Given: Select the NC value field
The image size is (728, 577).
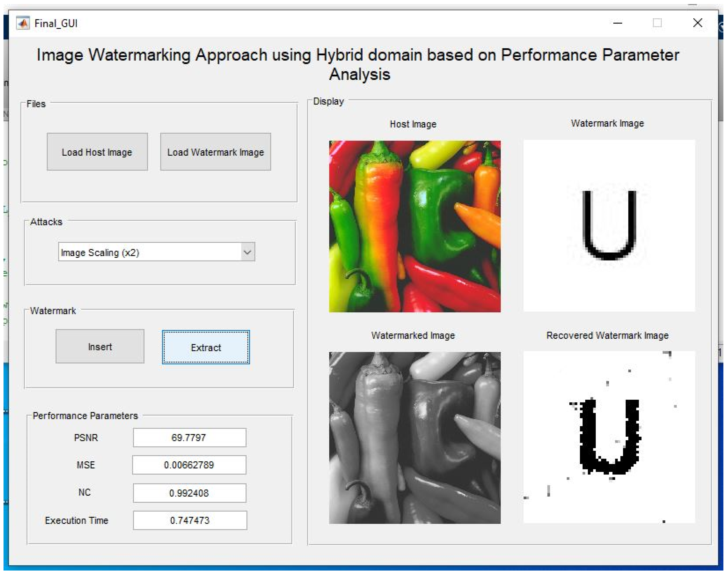Looking at the screenshot, I should (190, 493).
